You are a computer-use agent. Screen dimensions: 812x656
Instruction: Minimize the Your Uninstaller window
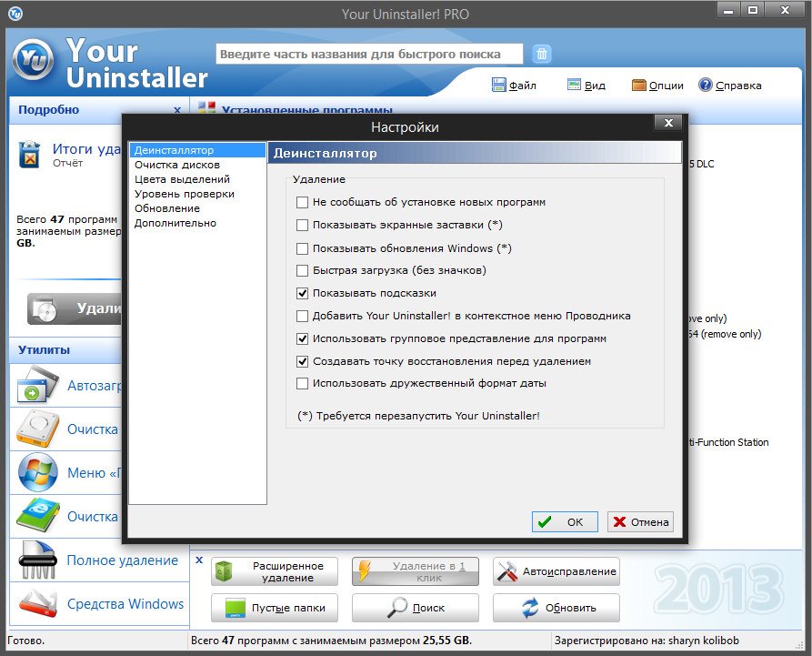coord(728,10)
